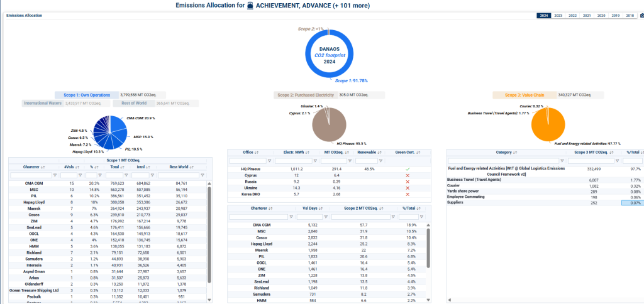The image size is (644, 304).
Task: Click the Emissions Allocation panel title
Action: 25,16
